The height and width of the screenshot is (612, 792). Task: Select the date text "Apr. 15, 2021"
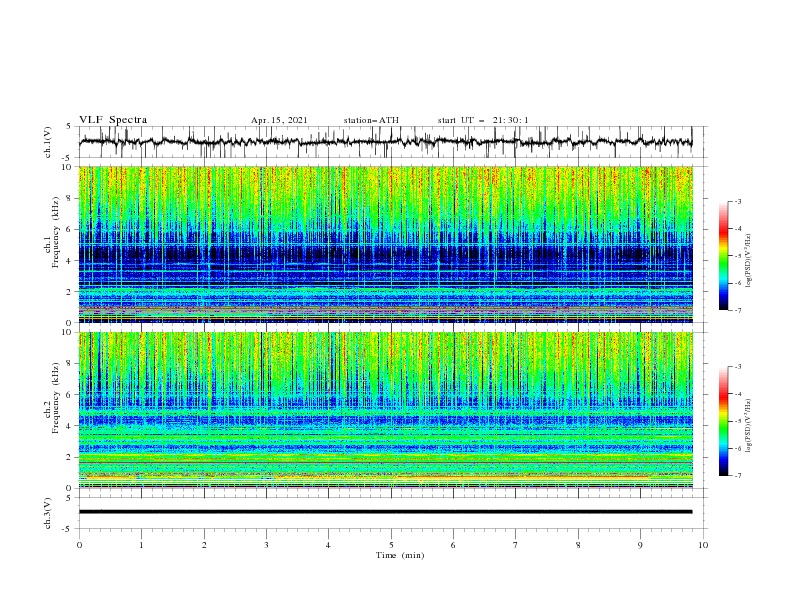279,120
